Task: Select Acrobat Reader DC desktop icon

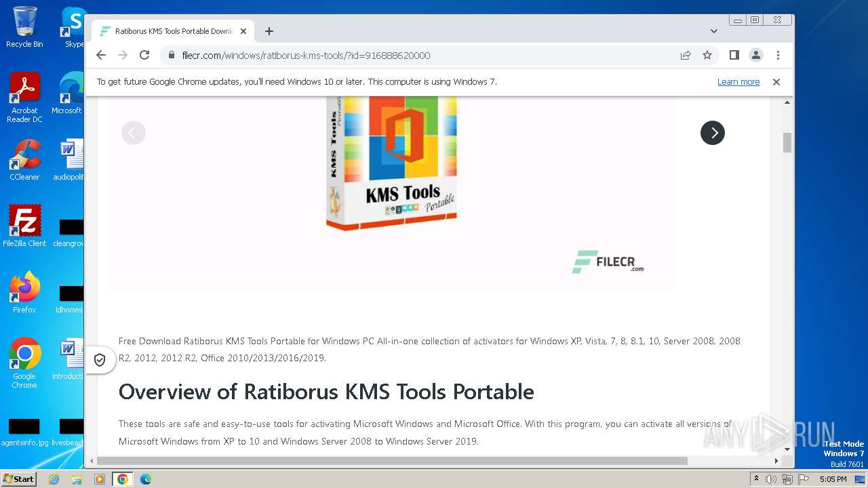Action: pyautogui.click(x=24, y=98)
